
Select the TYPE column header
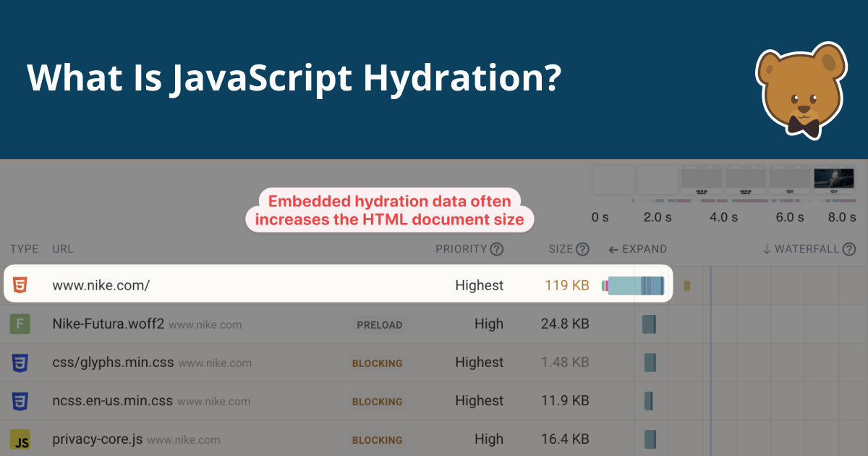(x=24, y=249)
